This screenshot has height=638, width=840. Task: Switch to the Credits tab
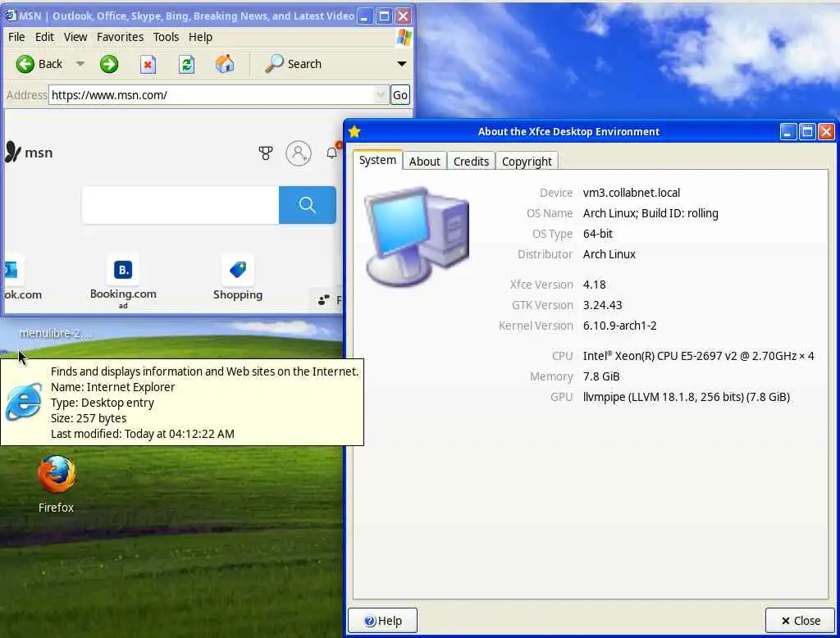[471, 162]
